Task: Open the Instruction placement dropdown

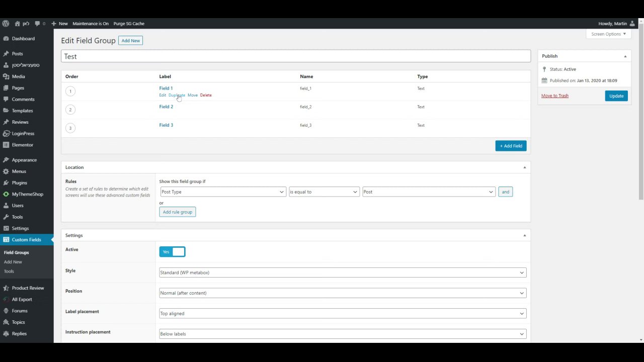Action: pyautogui.click(x=343, y=334)
